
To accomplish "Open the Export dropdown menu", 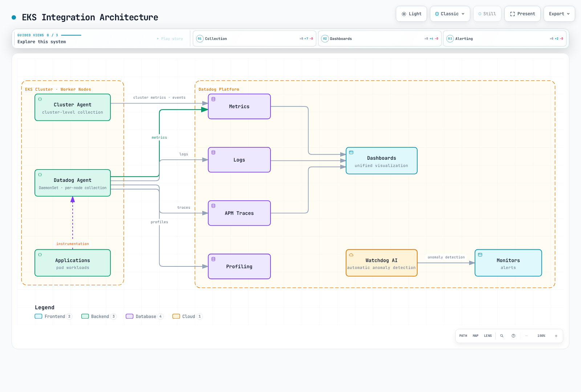I will 559,14.
